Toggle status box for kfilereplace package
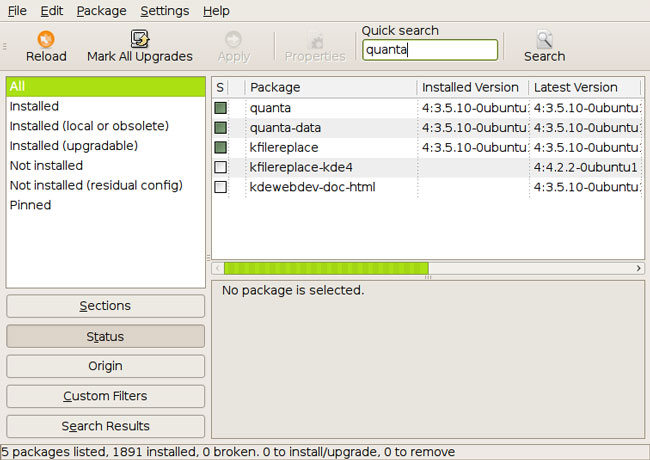Screen dimensions: 650x460 221,148
